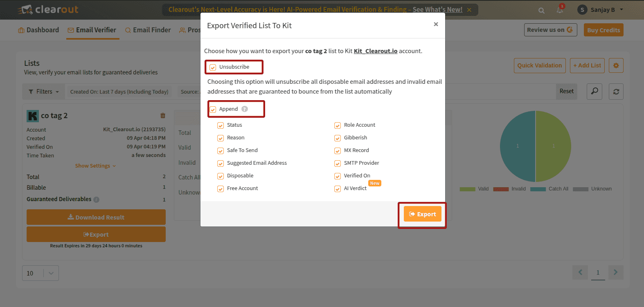Uncheck the Reason option
Viewport: 644px width, 307px height.
tap(221, 138)
